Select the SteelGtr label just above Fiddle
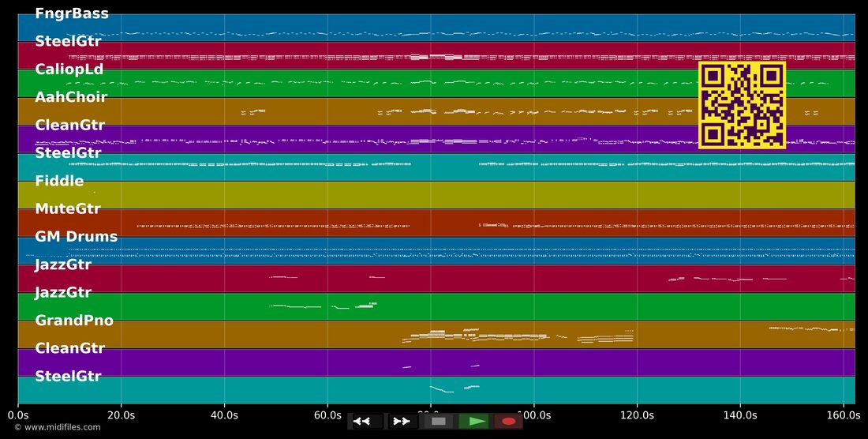The width and height of the screenshot is (868, 439). 68,153
